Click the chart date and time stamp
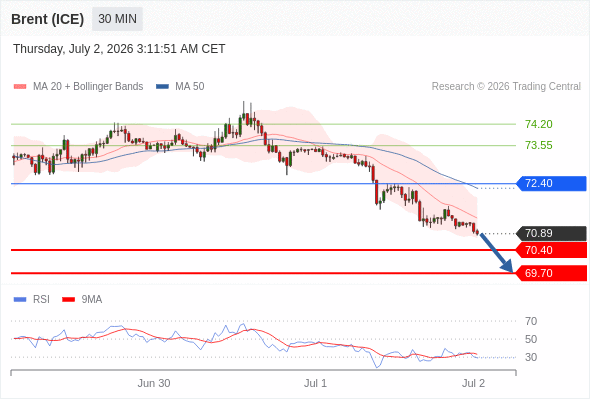The image size is (590, 400). pyautogui.click(x=119, y=49)
